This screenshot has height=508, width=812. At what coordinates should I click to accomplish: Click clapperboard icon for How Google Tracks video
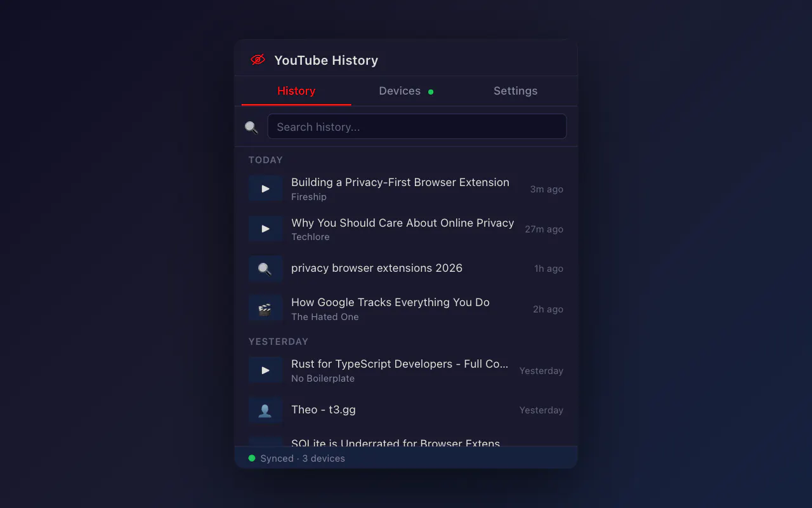click(265, 309)
